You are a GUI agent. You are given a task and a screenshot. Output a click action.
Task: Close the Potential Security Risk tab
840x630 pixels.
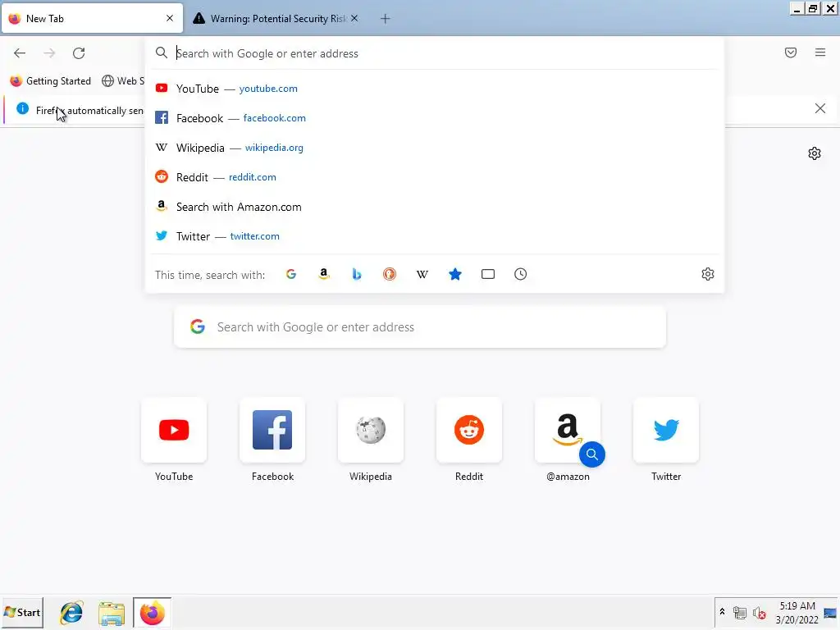[x=354, y=18]
